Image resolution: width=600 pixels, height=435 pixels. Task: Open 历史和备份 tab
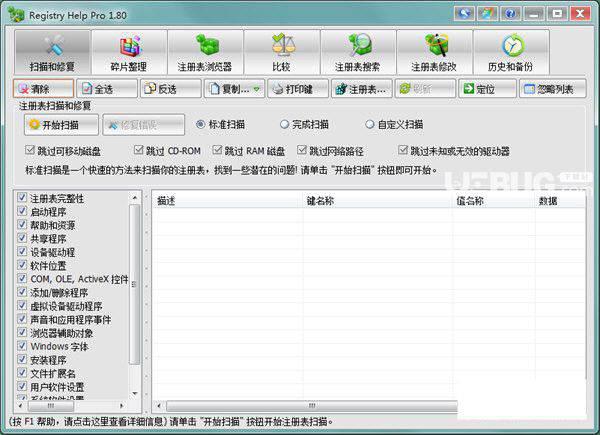click(x=511, y=52)
